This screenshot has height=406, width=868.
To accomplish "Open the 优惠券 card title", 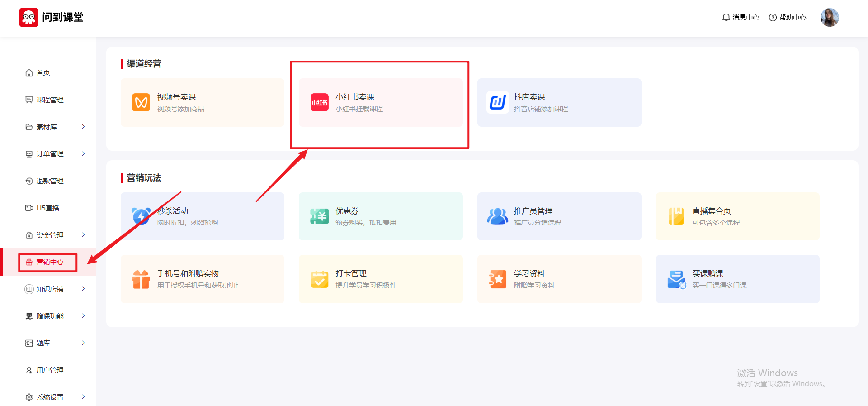I will (x=347, y=211).
